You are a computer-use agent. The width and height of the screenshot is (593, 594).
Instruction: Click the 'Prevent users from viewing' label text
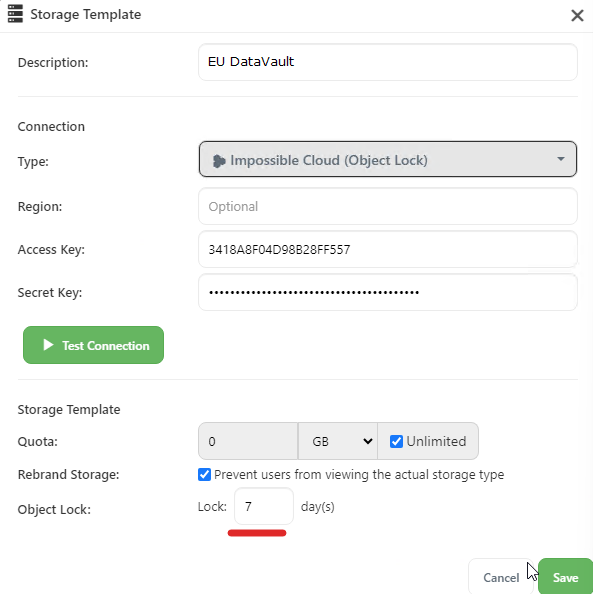pyautogui.click(x=359, y=474)
